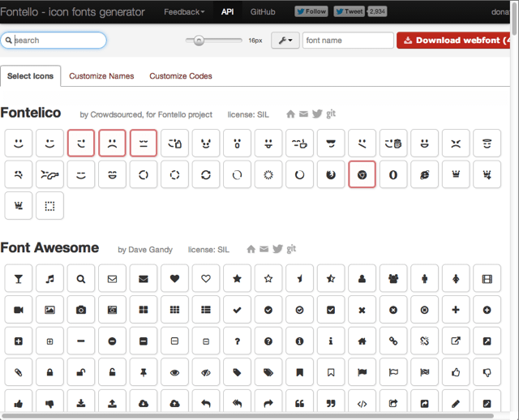Screen dimensions: 519x420
Task: Select the Opera browser icon
Action: (x=393, y=174)
